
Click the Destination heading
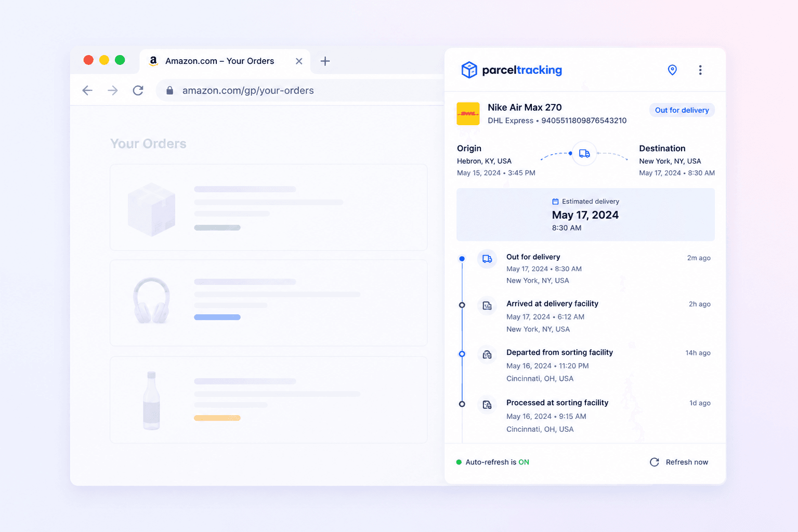pos(662,148)
